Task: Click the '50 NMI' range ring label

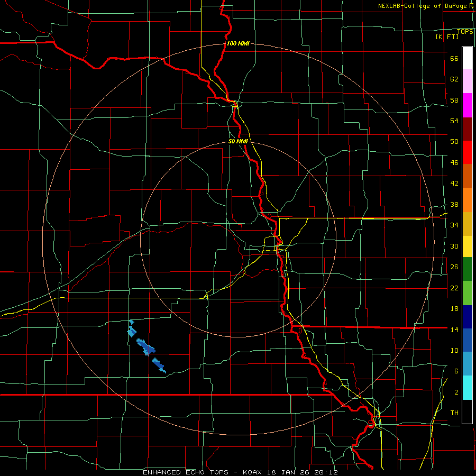Action: click(238, 141)
